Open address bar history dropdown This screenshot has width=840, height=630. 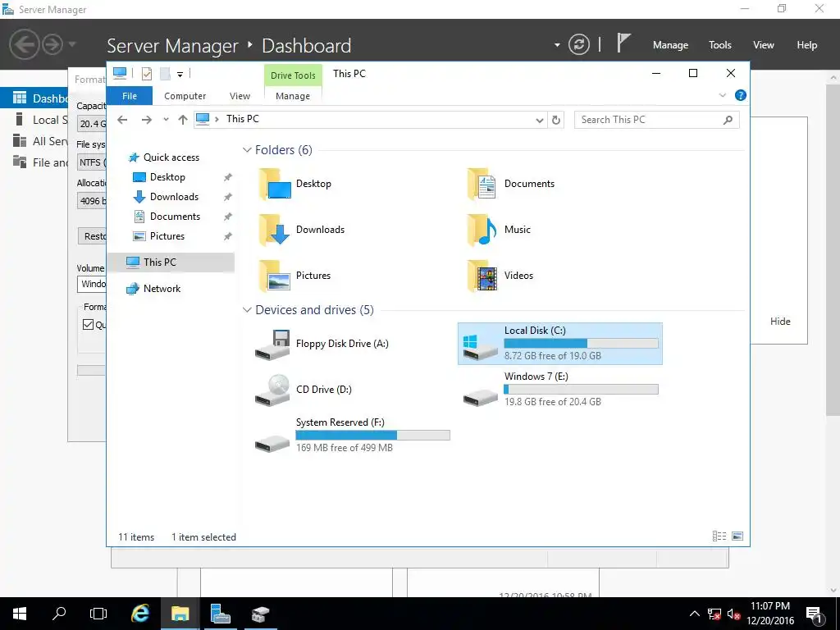(540, 121)
